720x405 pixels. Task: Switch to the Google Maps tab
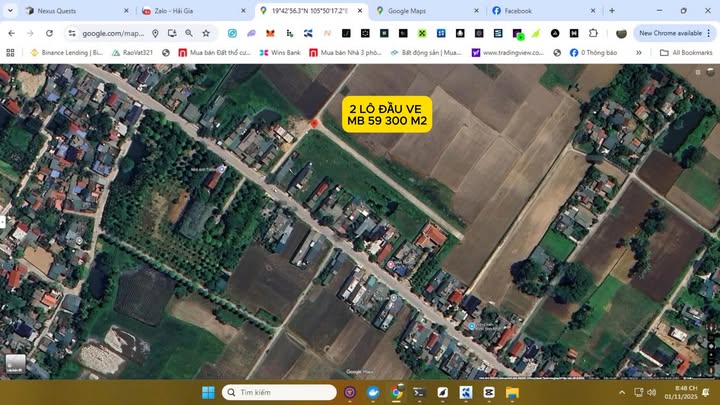pos(427,11)
